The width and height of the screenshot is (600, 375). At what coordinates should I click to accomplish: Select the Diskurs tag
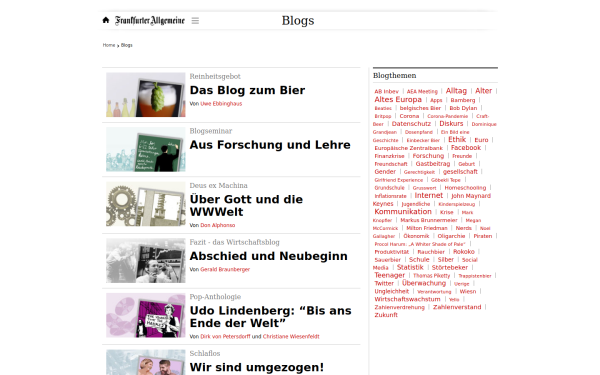pyautogui.click(x=451, y=124)
